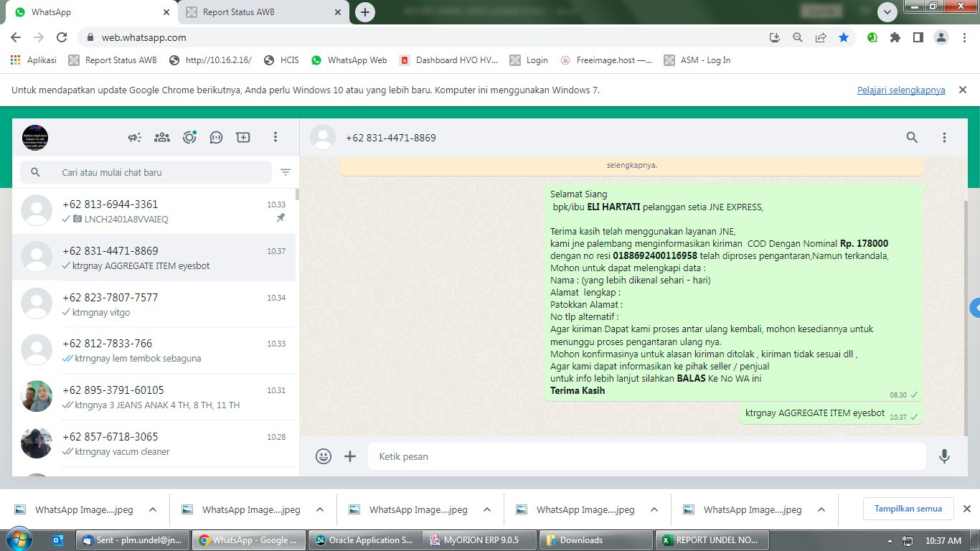The image size is (980, 551).
Task: Open the conversation three-dot menu
Action: 944,137
